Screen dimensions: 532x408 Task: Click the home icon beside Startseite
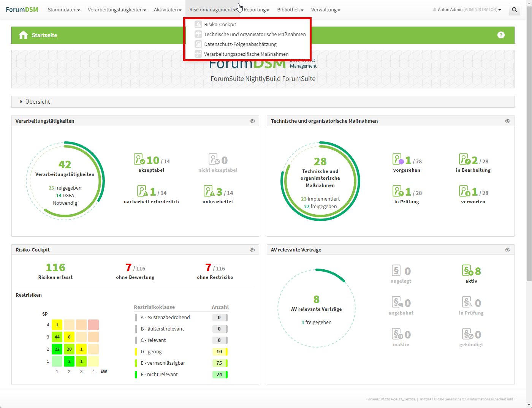pos(23,35)
